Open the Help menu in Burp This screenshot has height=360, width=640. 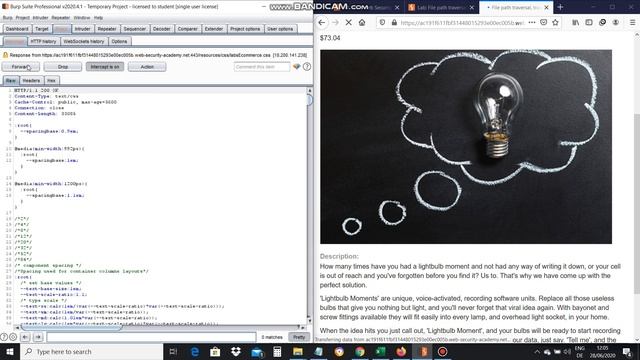coord(98,18)
